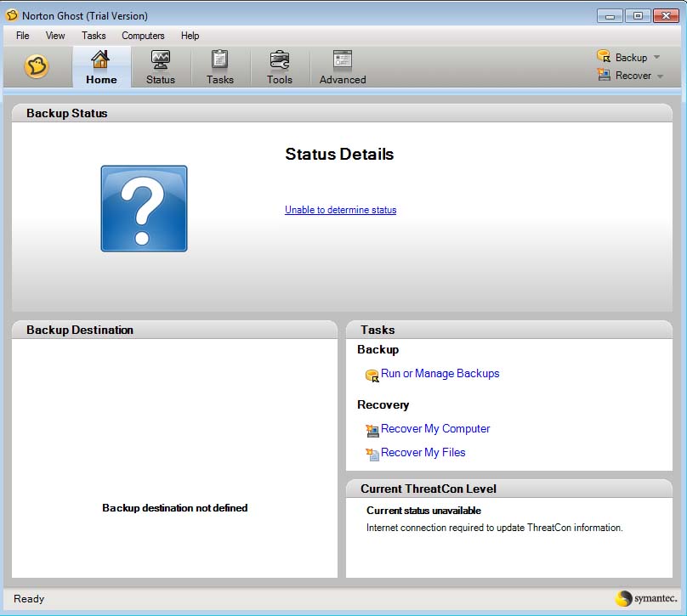Click the Backup button label at top right
The height and width of the screenshot is (616, 687).
tap(631, 58)
